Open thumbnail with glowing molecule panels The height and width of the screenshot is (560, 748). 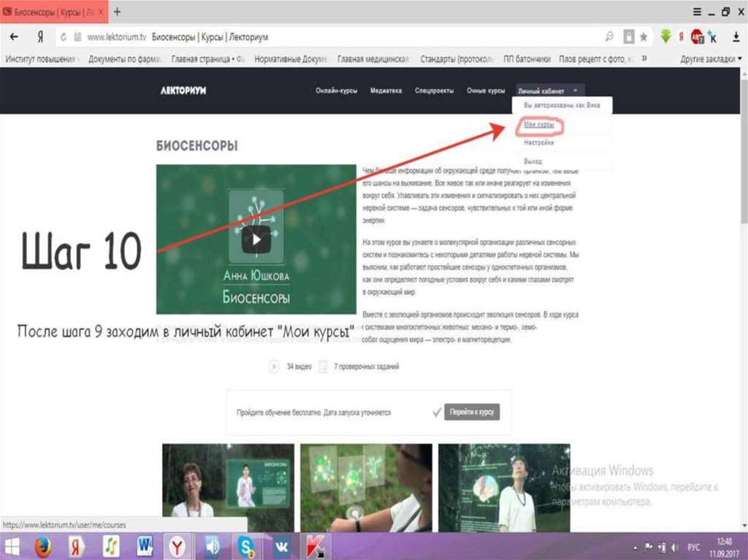point(367,487)
